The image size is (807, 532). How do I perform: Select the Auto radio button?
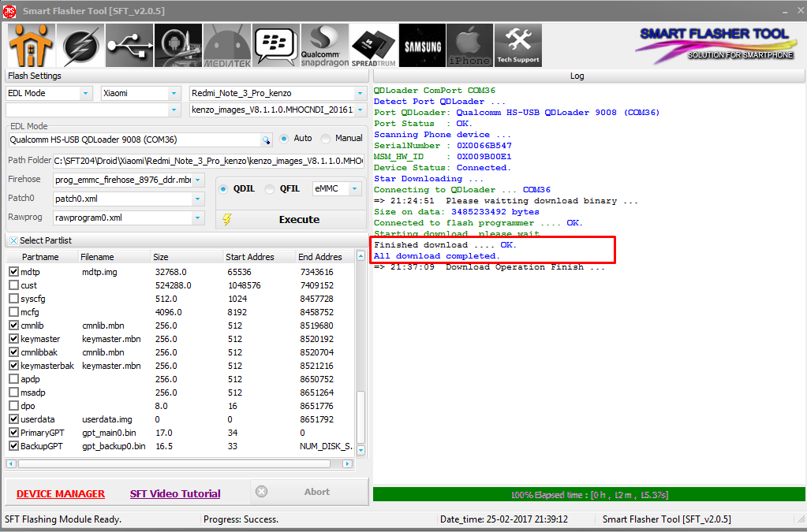pos(283,139)
